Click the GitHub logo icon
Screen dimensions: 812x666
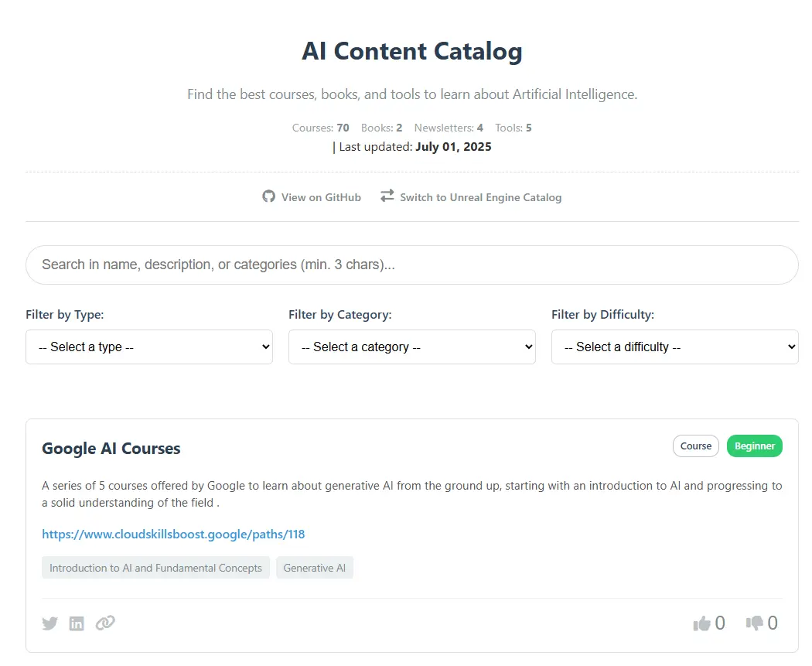268,196
